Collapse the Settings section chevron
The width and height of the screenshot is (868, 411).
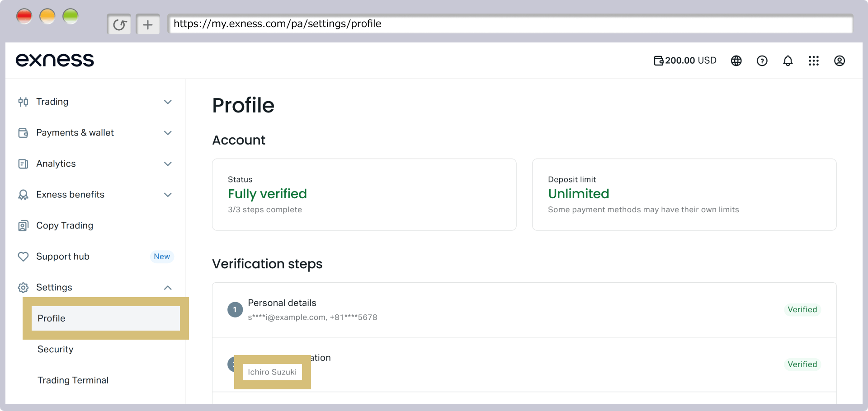point(168,287)
